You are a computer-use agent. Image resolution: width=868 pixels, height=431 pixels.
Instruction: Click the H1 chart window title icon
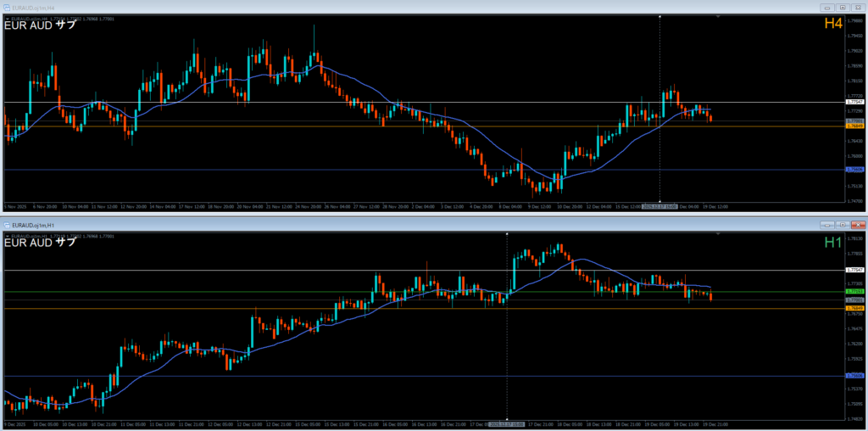click(7, 224)
